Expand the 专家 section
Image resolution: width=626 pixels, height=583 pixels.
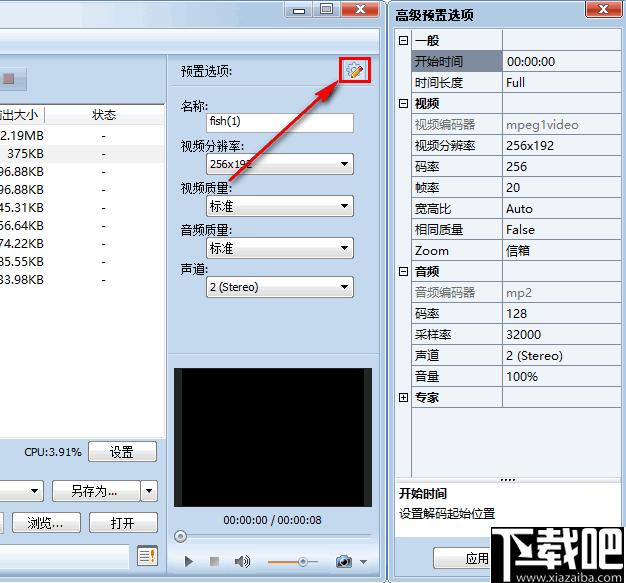tap(404, 398)
